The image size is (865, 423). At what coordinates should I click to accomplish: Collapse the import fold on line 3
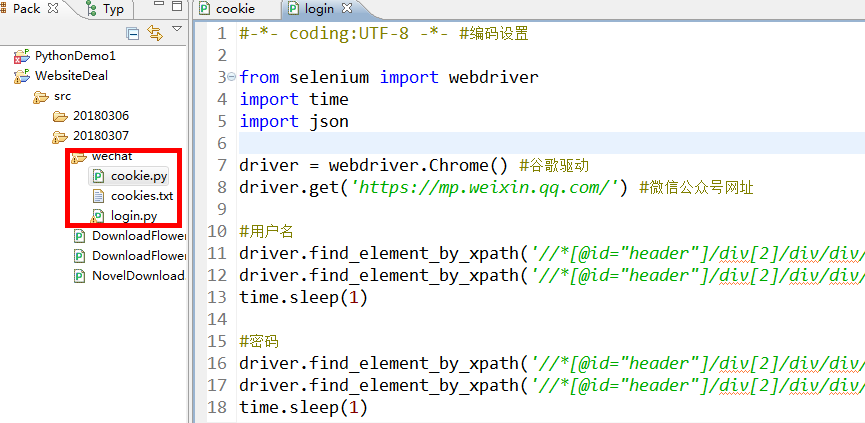click(x=232, y=77)
